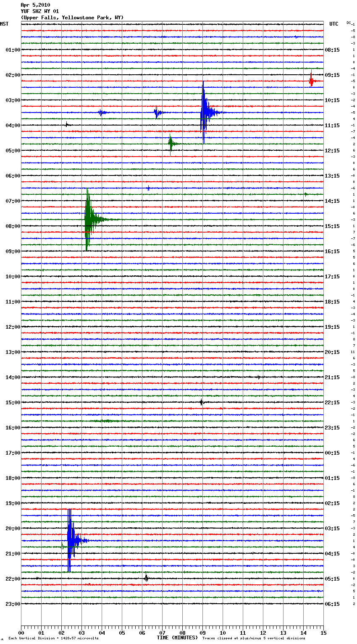Click the "TIME (MINUTES)" axis title
Screen dimensions: 357x644
click(x=177, y=638)
